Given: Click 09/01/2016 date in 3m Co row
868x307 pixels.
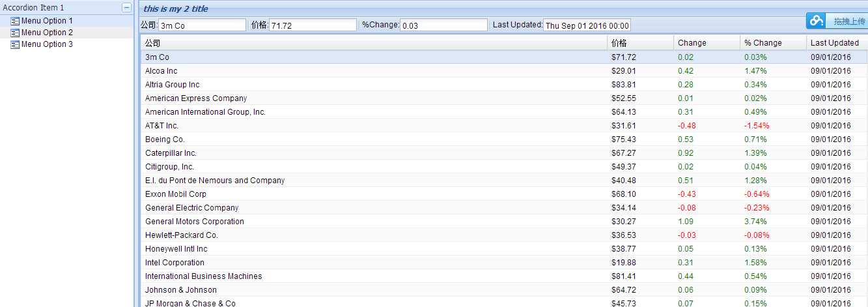Looking at the screenshot, I should (831, 57).
